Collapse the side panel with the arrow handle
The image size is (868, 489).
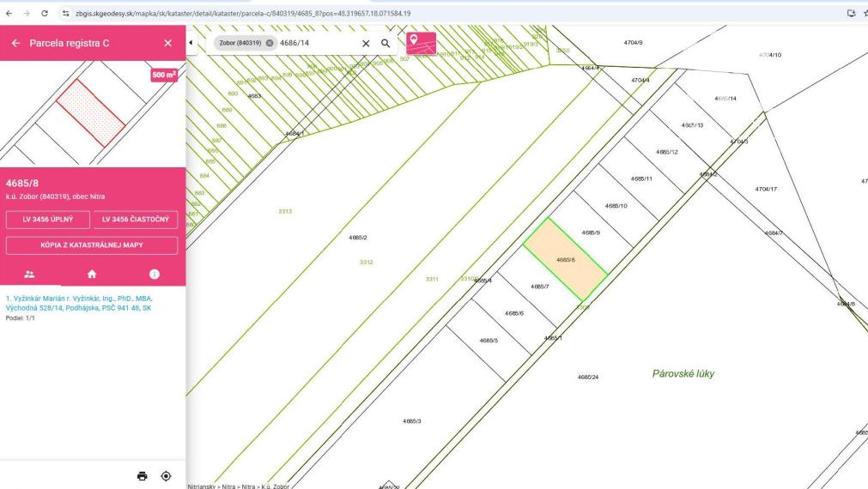point(190,43)
